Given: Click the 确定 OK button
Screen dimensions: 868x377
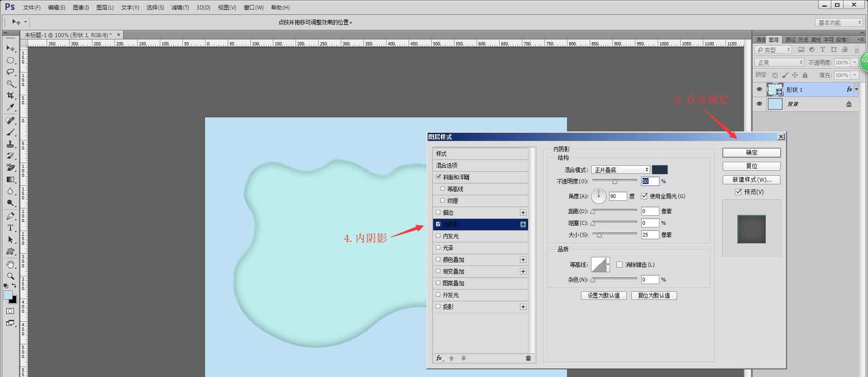Looking at the screenshot, I should click(x=752, y=153).
